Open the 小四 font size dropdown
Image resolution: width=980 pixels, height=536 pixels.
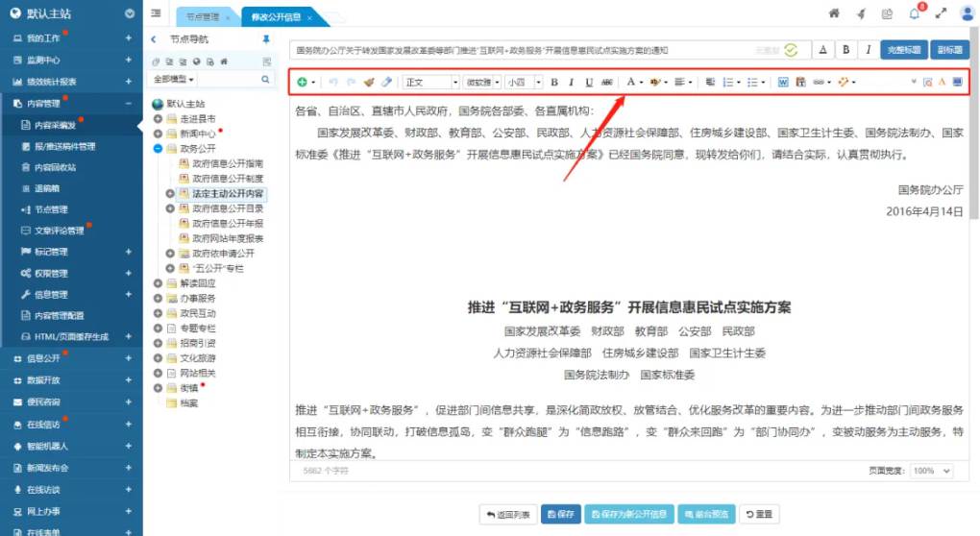click(x=524, y=83)
